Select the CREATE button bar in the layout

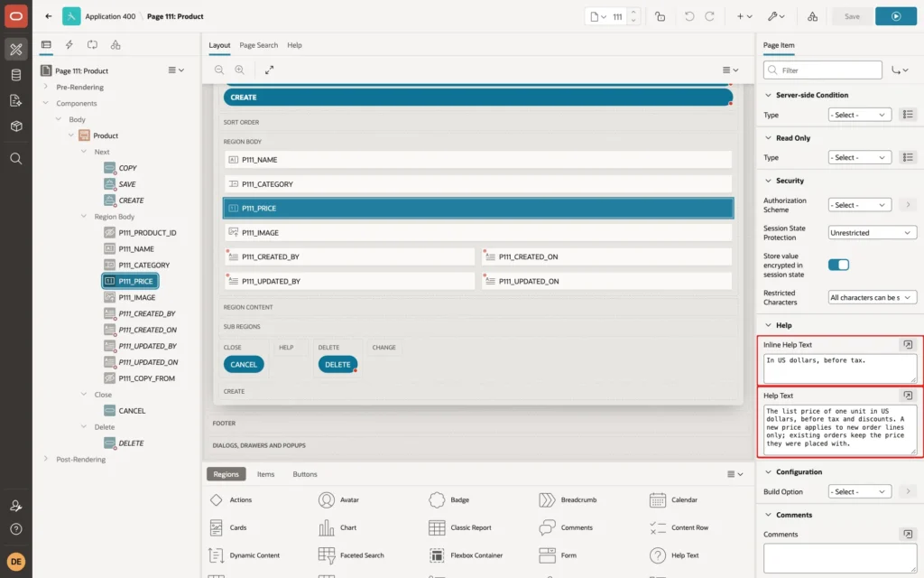point(478,98)
